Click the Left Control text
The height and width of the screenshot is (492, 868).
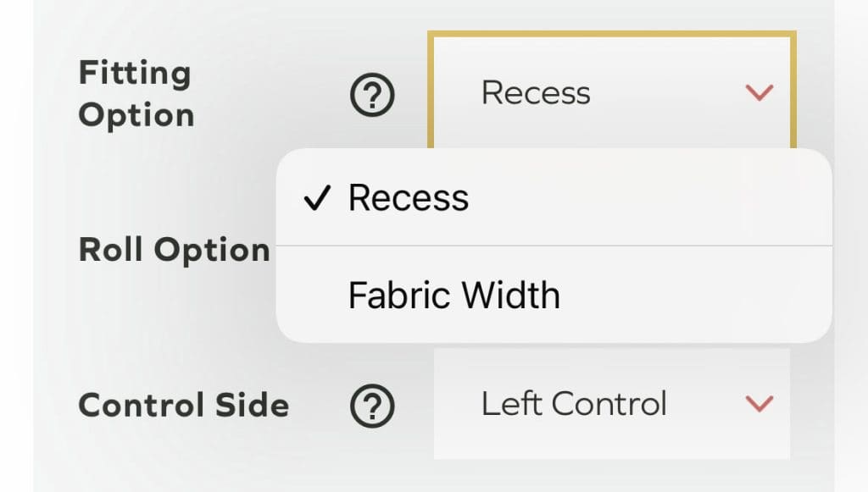(574, 404)
